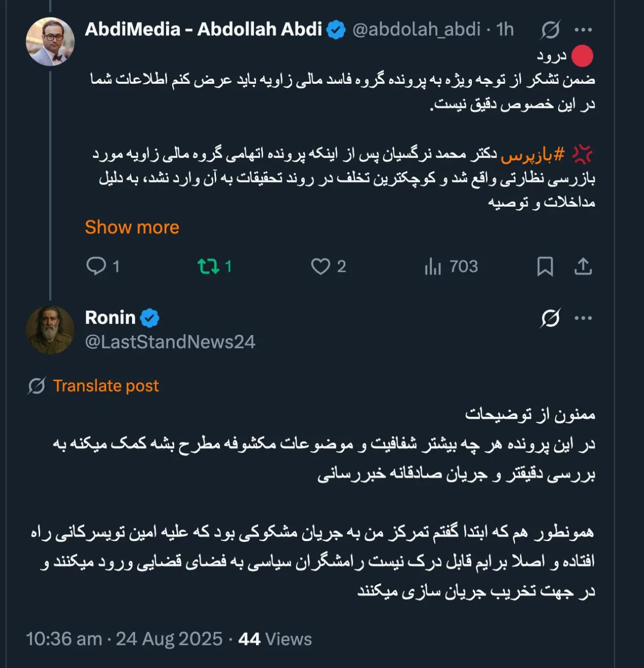This screenshot has width=644, height=668.
Task: Click the reply count showing 1
Action: click(116, 266)
